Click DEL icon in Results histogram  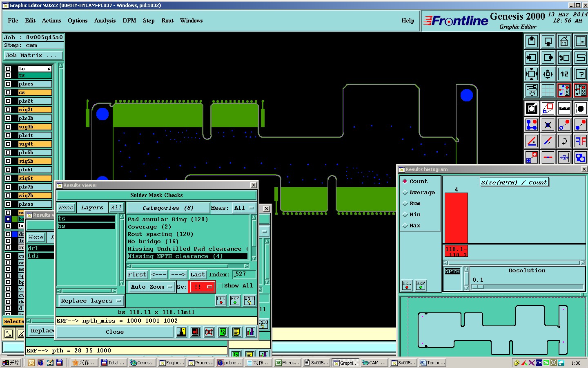(x=407, y=285)
